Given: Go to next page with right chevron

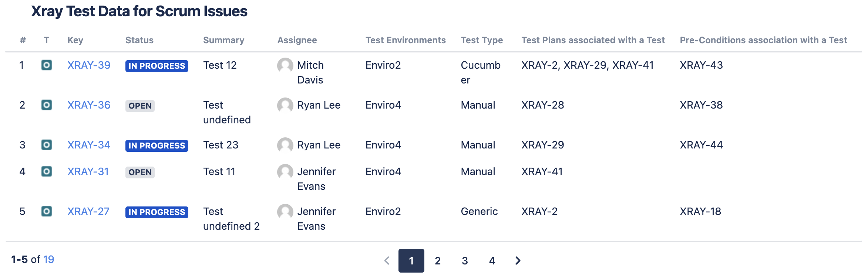Looking at the screenshot, I should click(x=518, y=261).
